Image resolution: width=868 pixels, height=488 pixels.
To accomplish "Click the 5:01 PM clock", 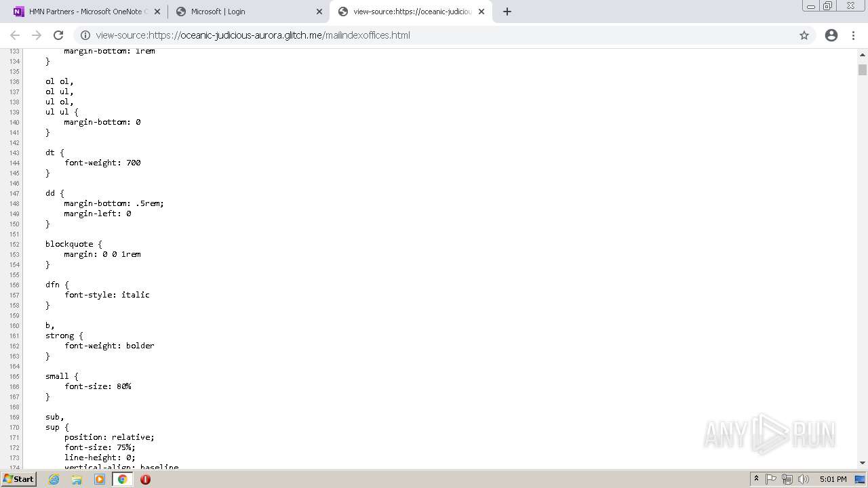I will 833,479.
